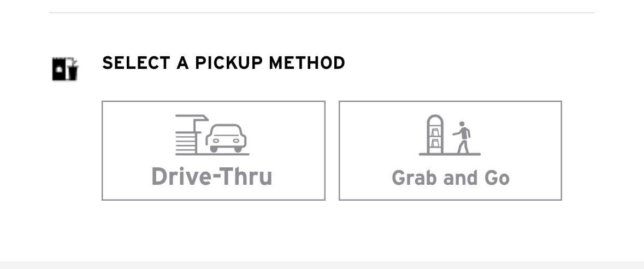This screenshot has height=269, width=644.
Task: Select the Grab and Go pickup method
Action: tap(450, 150)
